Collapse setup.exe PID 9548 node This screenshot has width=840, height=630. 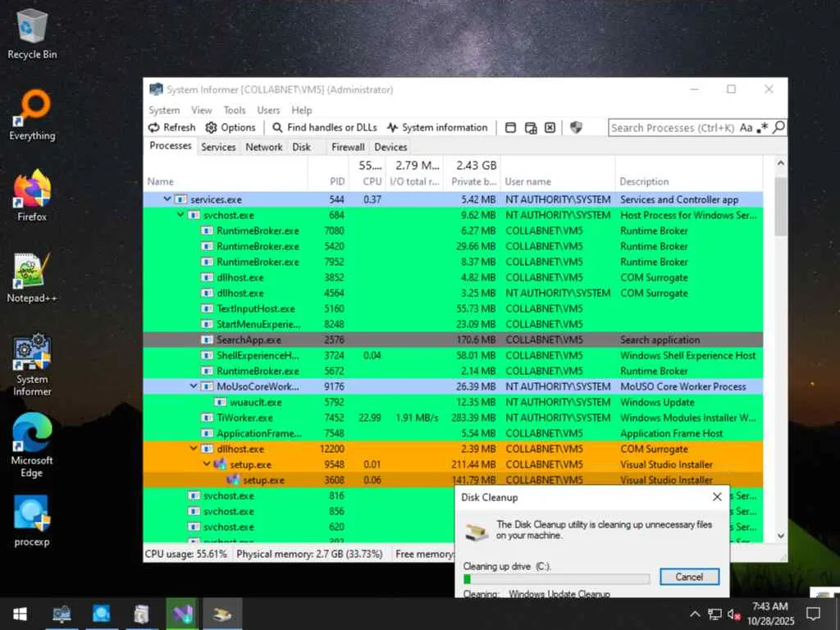(206, 464)
